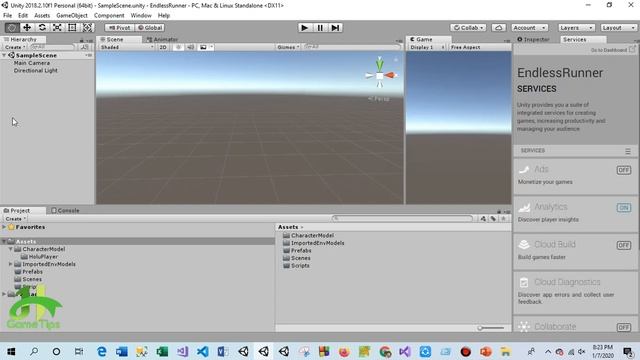640x360 pixels.
Task: Select the Rect transform tool
Action: [72, 27]
